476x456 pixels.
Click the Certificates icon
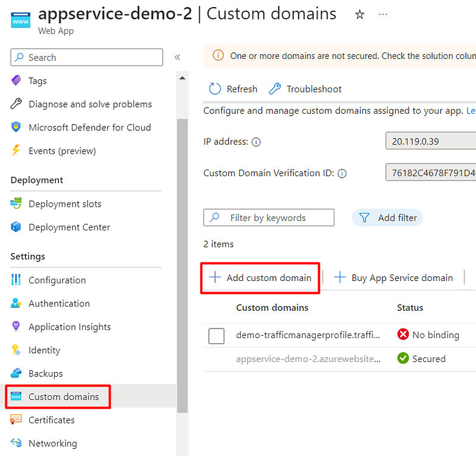click(16, 420)
